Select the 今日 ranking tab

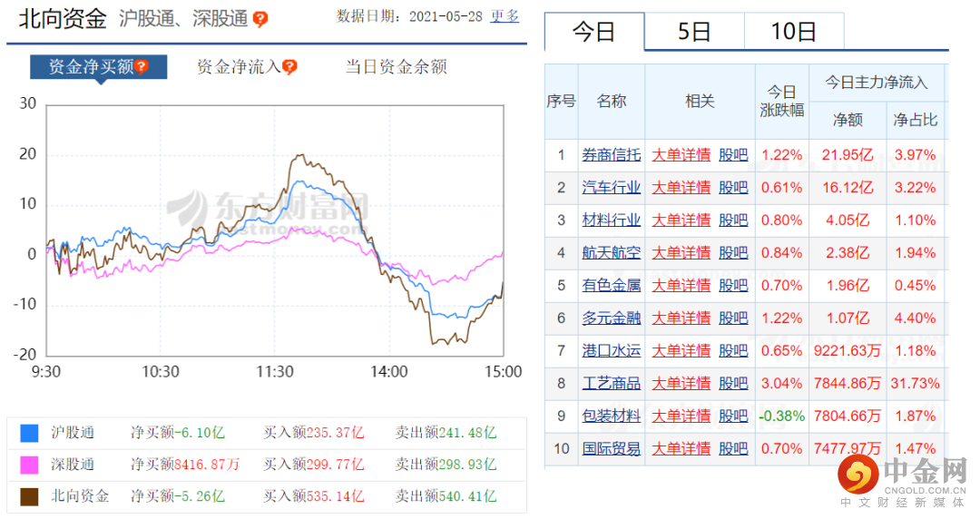594,31
